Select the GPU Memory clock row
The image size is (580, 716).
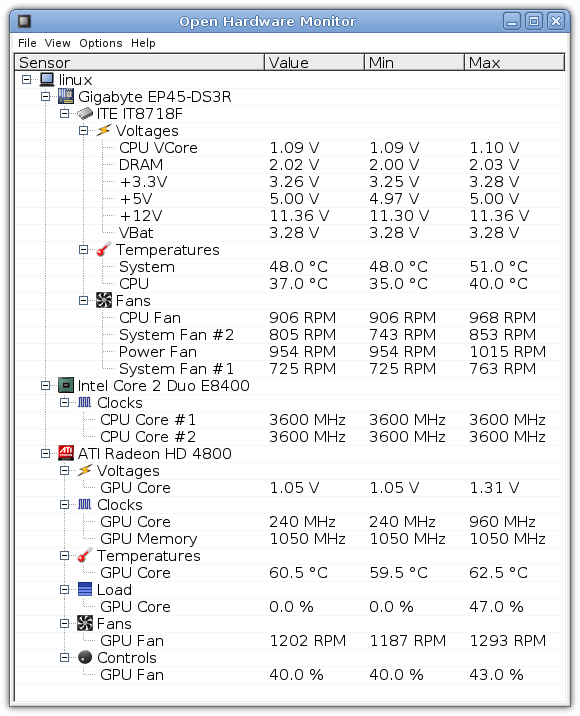tap(290, 538)
